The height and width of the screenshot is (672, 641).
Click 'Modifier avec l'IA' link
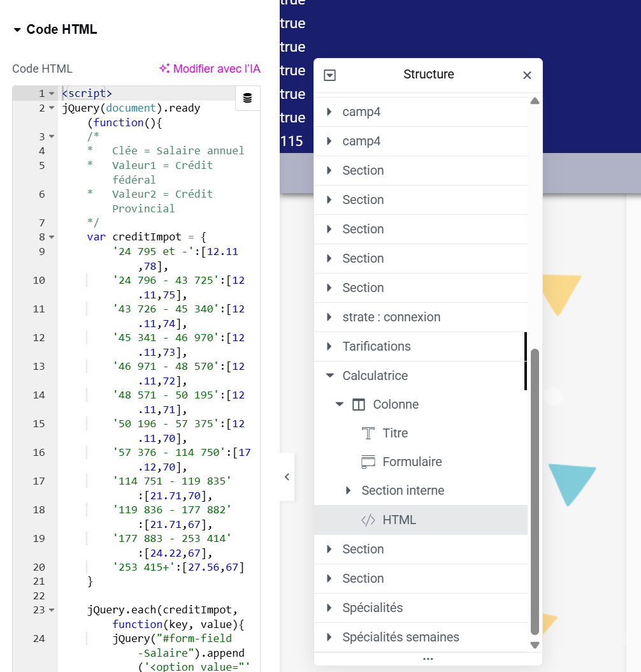point(217,69)
